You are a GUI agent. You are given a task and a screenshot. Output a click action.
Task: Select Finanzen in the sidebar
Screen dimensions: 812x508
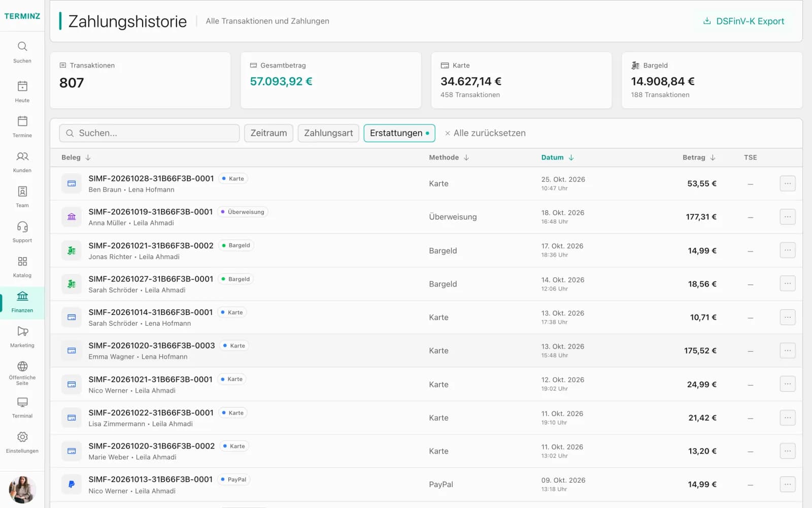[22, 302]
